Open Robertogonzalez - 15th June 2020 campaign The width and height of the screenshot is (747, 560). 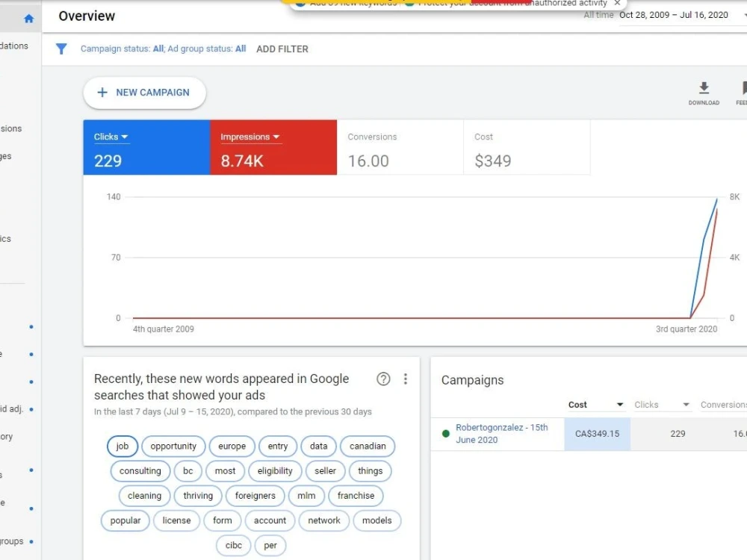(x=502, y=434)
